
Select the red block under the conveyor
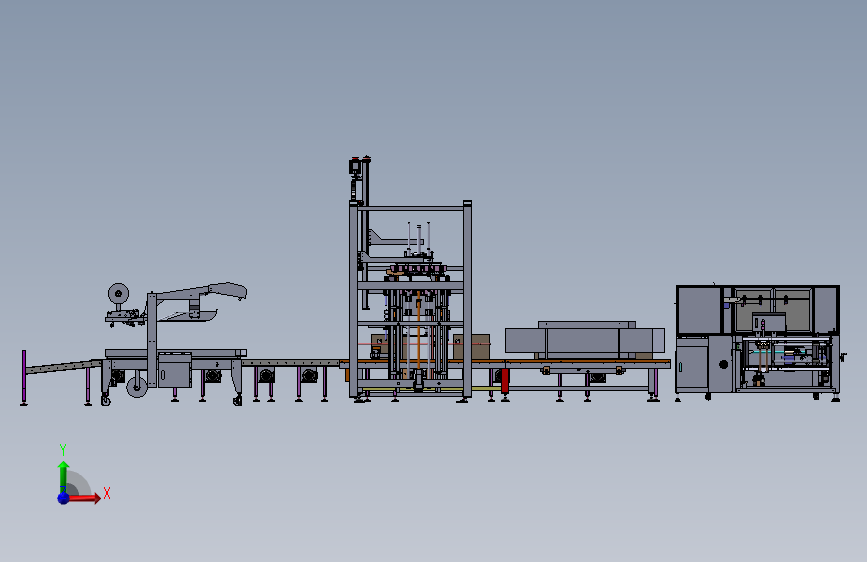[x=505, y=381]
